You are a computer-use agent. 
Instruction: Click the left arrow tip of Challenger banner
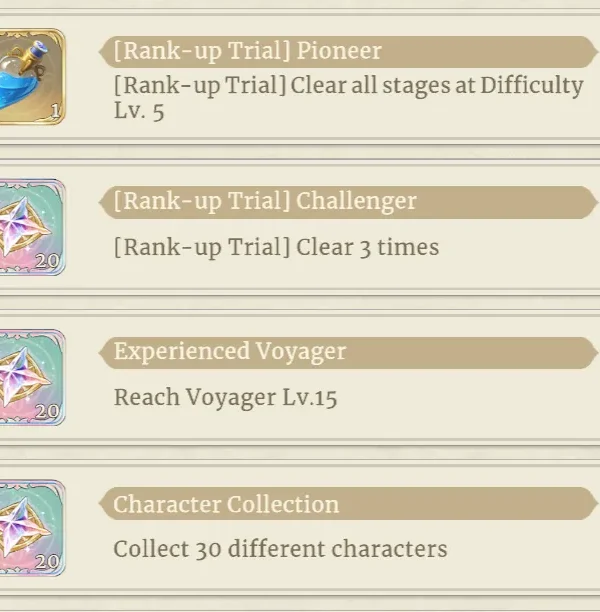104,202
